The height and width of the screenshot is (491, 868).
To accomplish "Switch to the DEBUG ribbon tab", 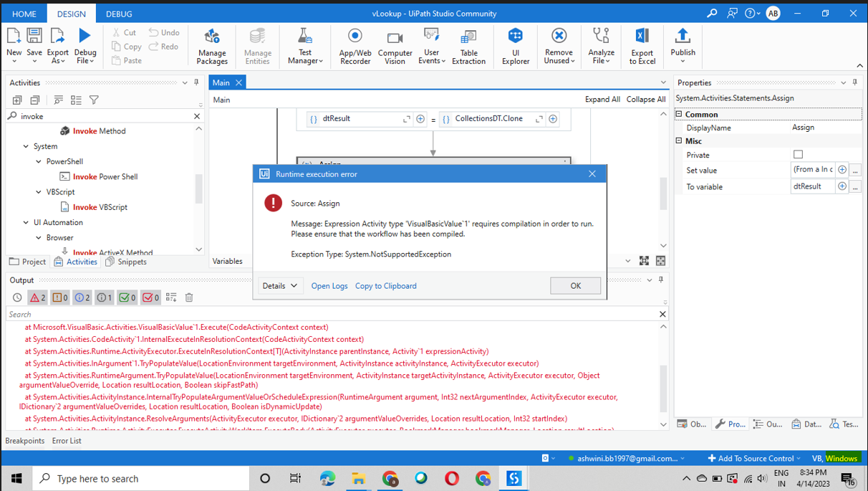I will click(x=119, y=14).
